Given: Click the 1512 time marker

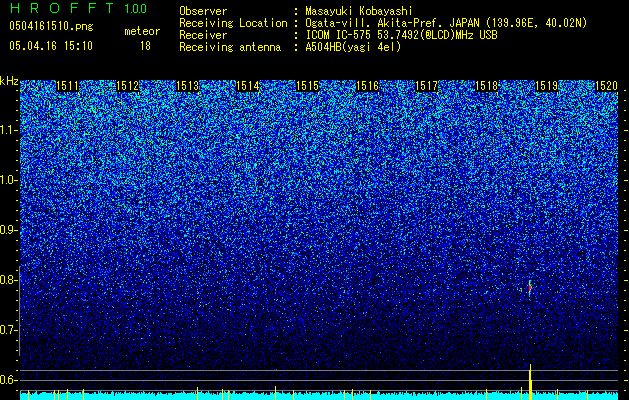Looking at the screenshot, I should coord(127,86).
